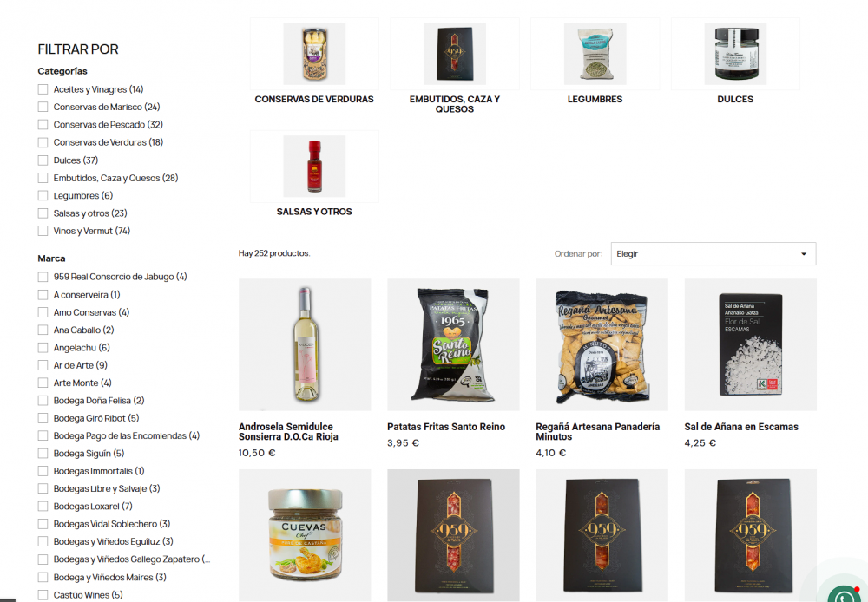
Task: Open the Ordenar por Elegir dropdown
Action: click(x=713, y=253)
